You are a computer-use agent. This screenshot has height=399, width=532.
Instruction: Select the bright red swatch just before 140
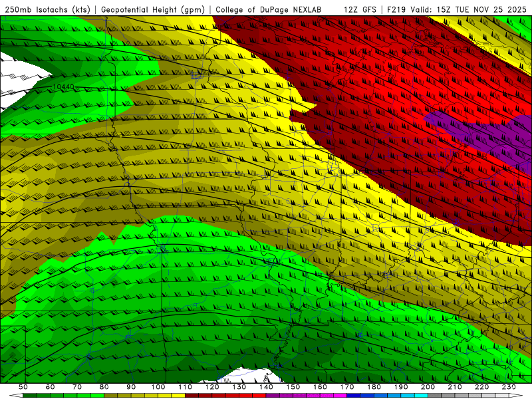259,396
